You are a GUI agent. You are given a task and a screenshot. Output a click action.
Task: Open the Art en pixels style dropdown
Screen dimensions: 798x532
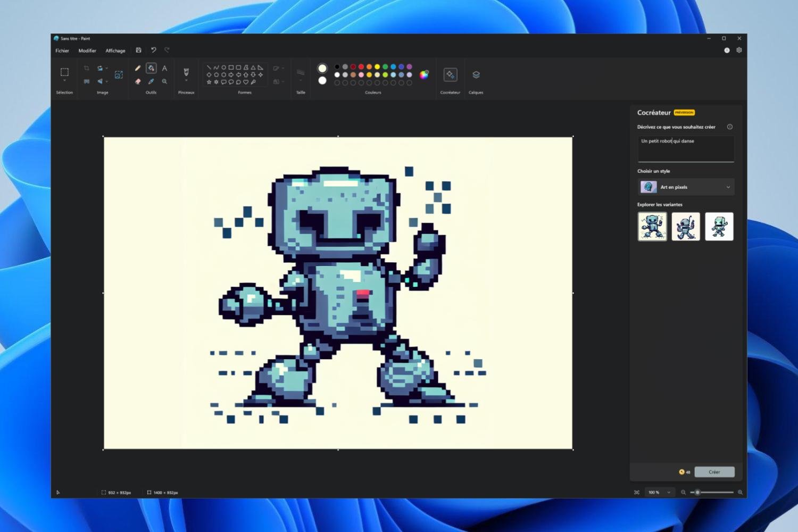686,187
